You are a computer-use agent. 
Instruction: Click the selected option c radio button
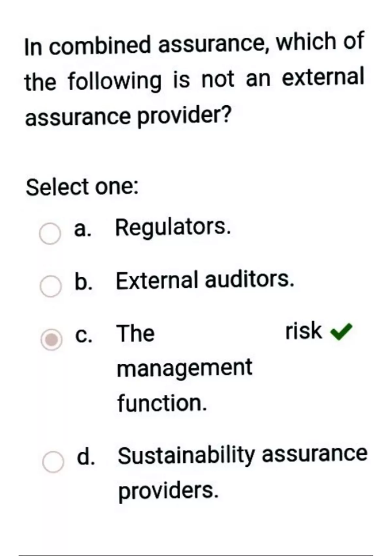coord(51,339)
